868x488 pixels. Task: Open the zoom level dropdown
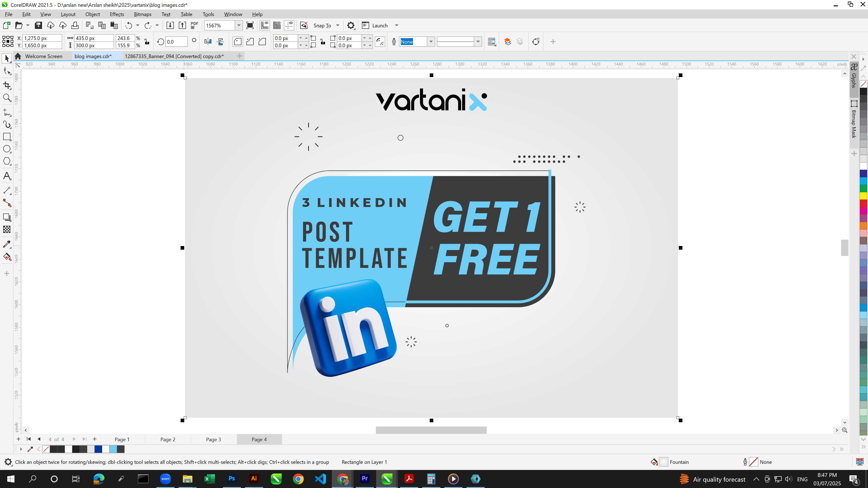pos(238,25)
